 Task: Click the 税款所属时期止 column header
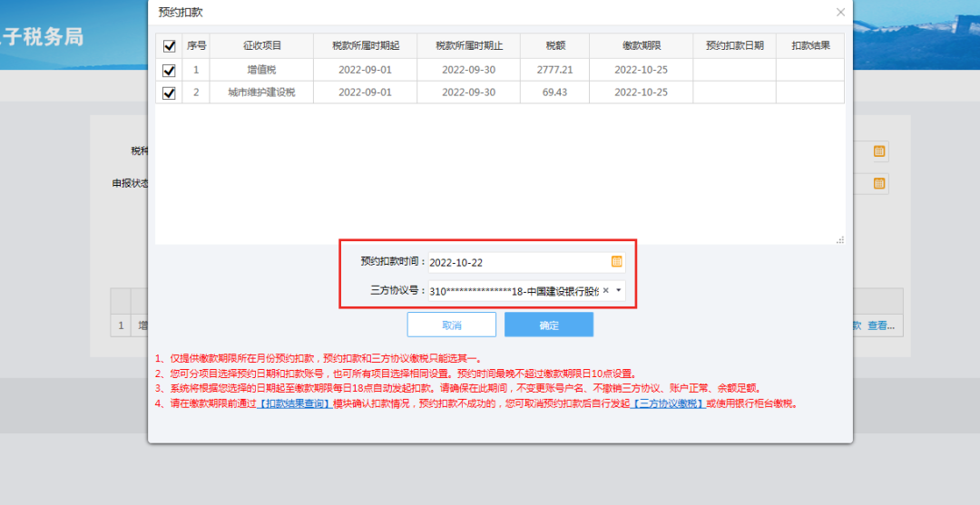pyautogui.click(x=469, y=45)
